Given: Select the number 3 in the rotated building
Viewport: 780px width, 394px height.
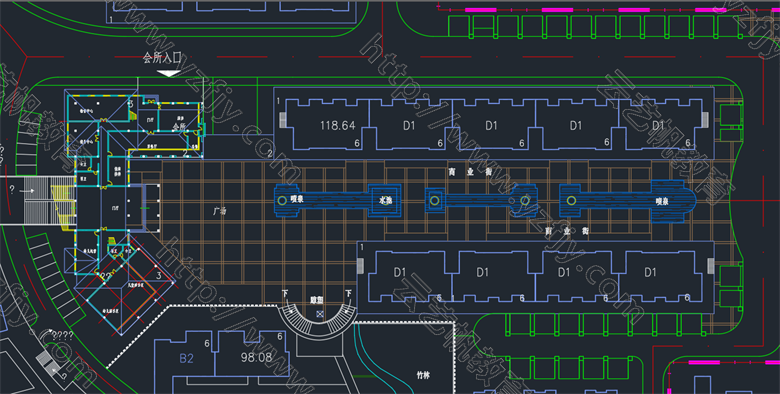Looking at the screenshot, I should click(x=158, y=275).
